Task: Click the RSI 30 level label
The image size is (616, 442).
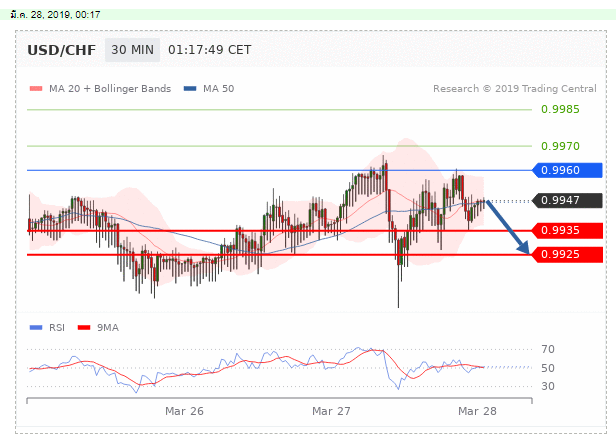Action: pos(548,386)
